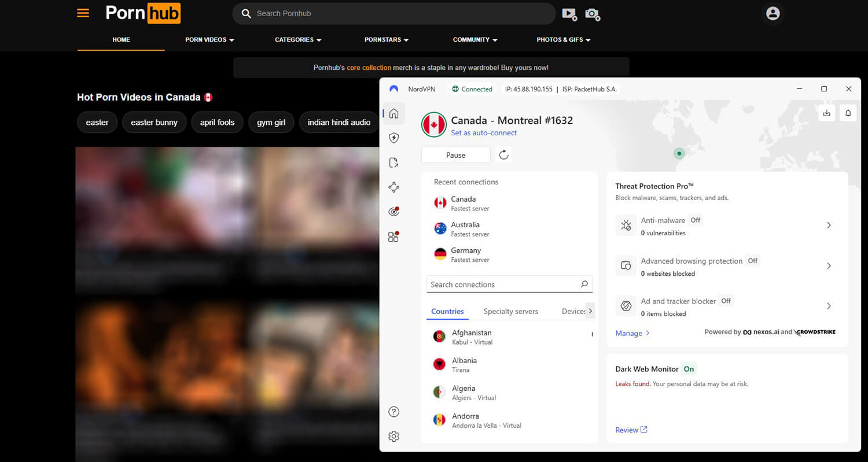Viewport: 868px width, 462px height.
Task: Click the upload video icon in website header
Action: [x=569, y=14]
